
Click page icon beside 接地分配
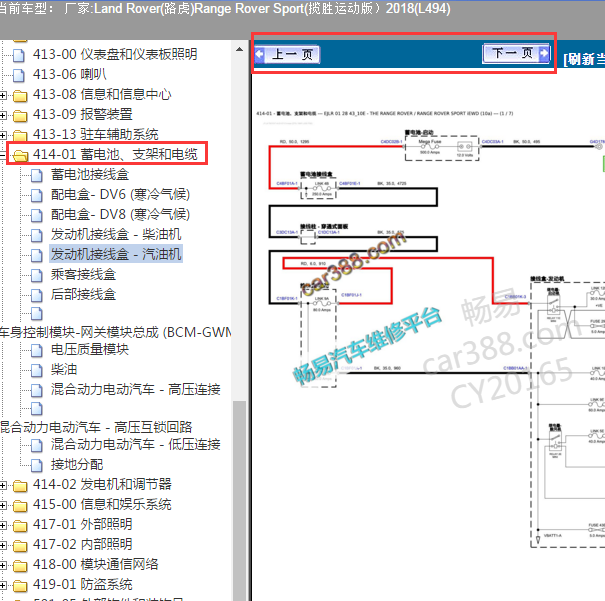pos(37,466)
